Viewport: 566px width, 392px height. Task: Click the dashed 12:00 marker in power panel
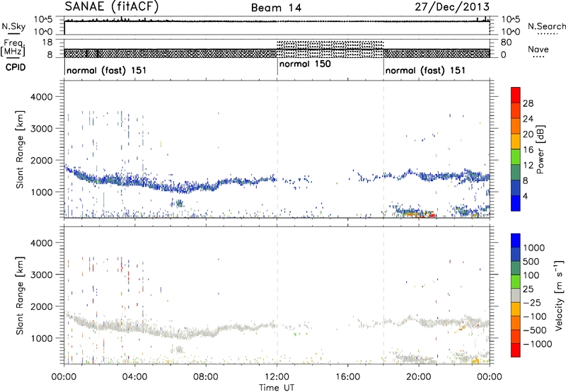tap(277, 149)
